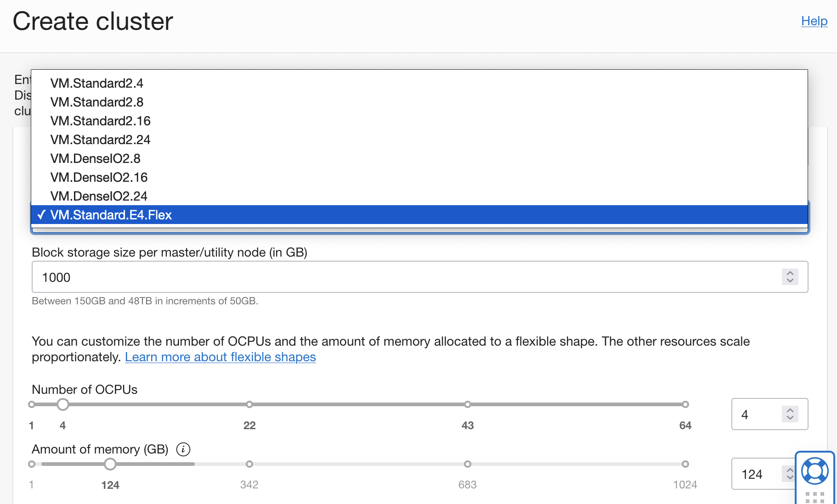
Task: Click the memory slider handle at 124
Action: (x=110, y=464)
